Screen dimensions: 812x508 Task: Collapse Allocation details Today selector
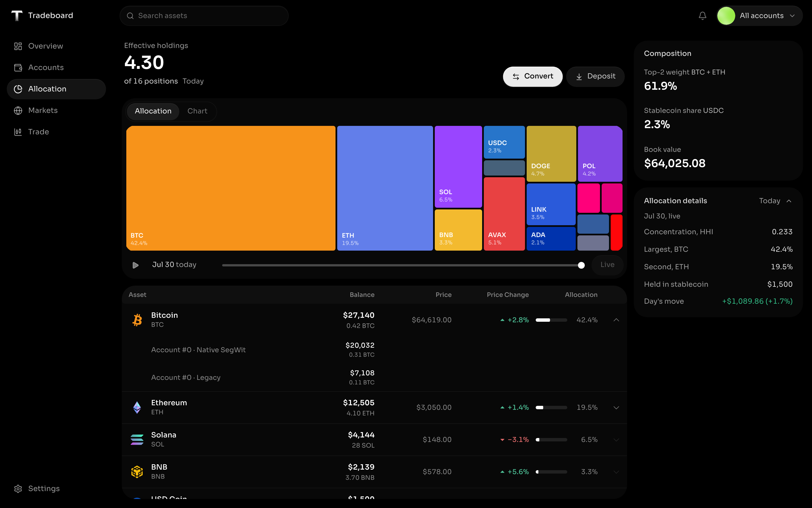tap(775, 201)
